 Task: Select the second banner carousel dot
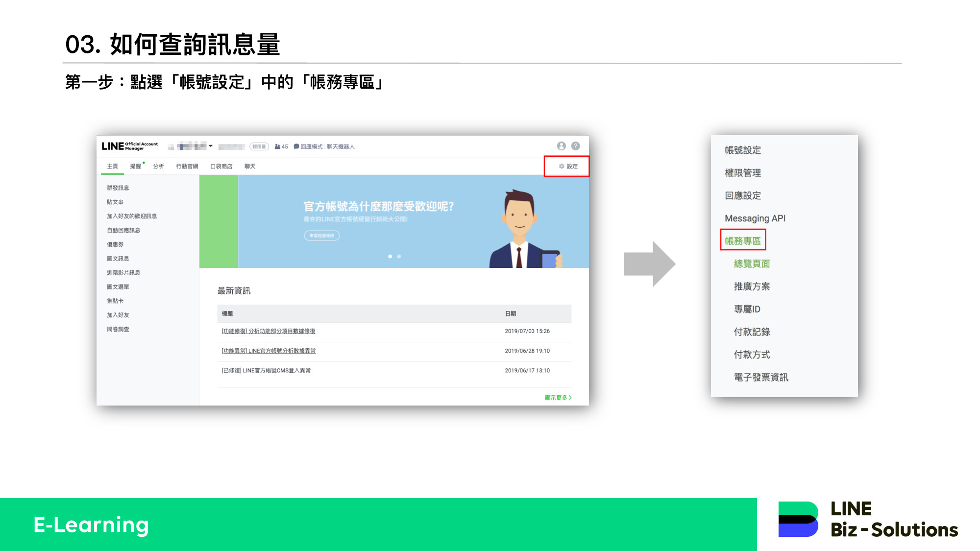pos(399,257)
